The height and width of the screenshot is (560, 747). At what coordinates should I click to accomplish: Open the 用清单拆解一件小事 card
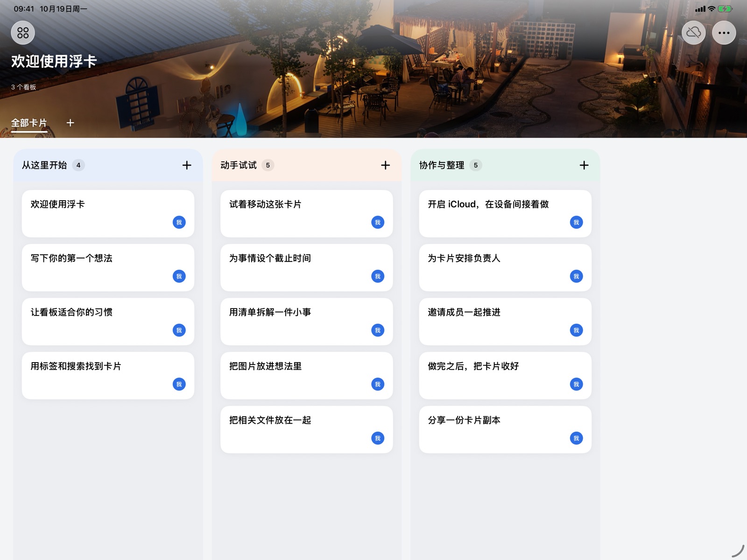[x=307, y=322]
